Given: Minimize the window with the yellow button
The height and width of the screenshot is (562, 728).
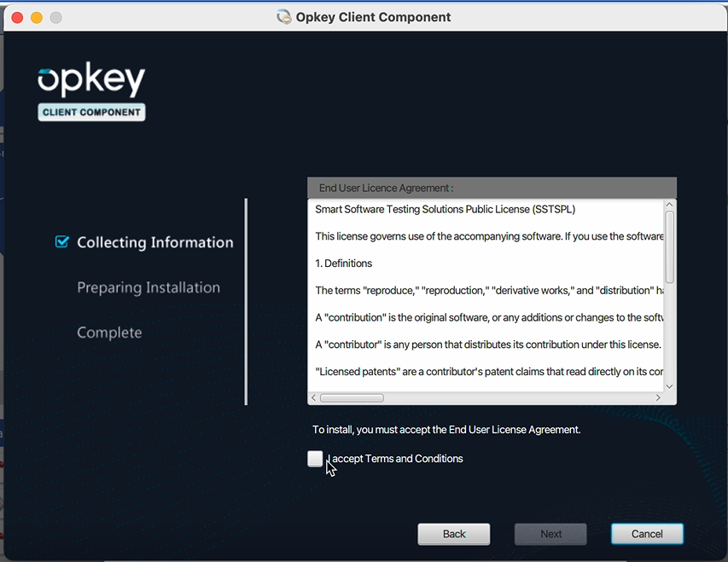Looking at the screenshot, I should [37, 18].
